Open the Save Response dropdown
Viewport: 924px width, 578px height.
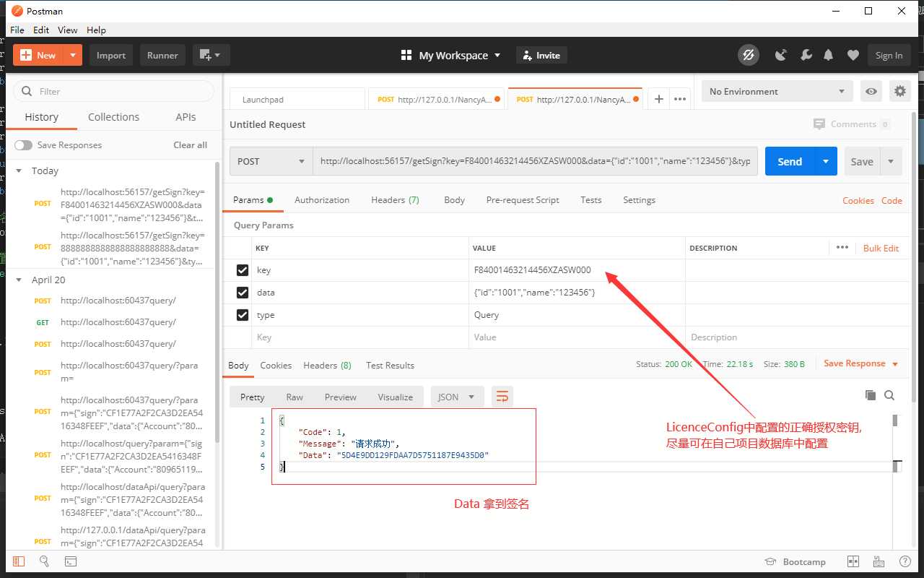pyautogui.click(x=861, y=363)
